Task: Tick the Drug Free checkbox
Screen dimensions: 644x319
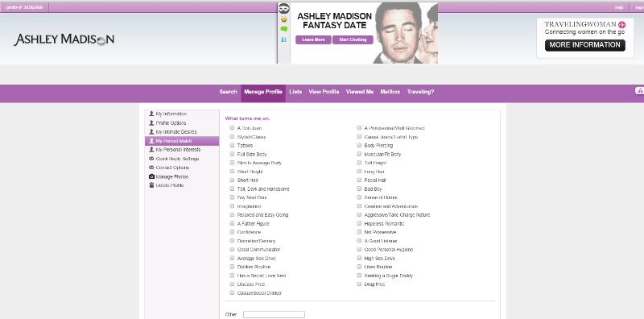Action: (359, 284)
